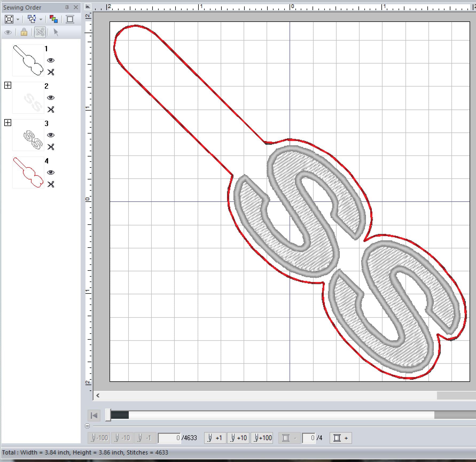This screenshot has width=476, height=462.
Task: Open the frame view dropdown arrow
Action: [x=18, y=19]
